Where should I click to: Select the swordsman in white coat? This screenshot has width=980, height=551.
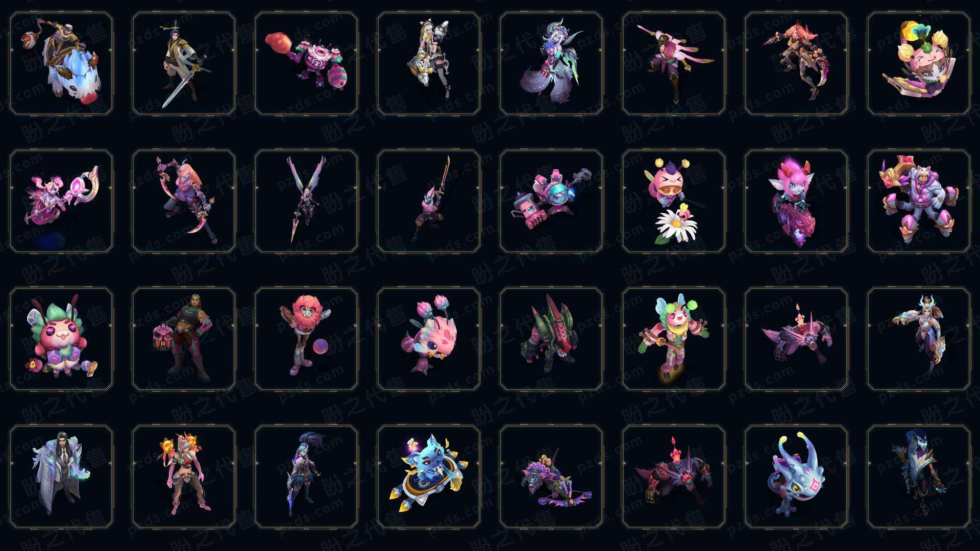184,63
